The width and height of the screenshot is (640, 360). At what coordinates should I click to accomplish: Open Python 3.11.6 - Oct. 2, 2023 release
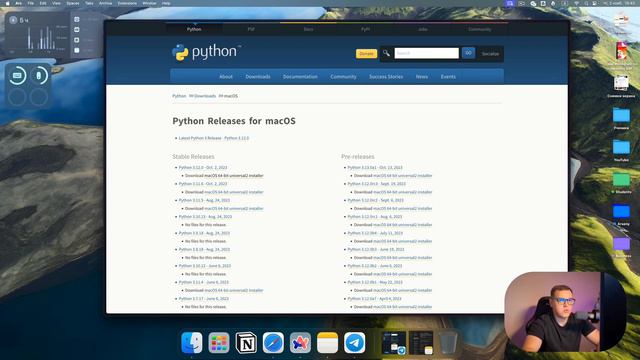203,184
